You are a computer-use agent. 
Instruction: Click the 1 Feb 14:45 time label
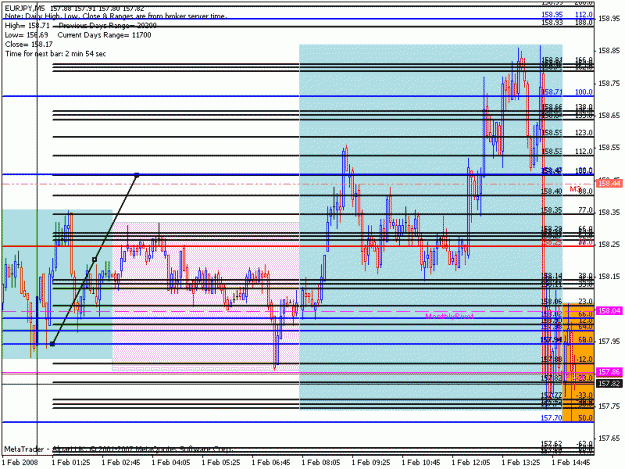tap(571, 462)
